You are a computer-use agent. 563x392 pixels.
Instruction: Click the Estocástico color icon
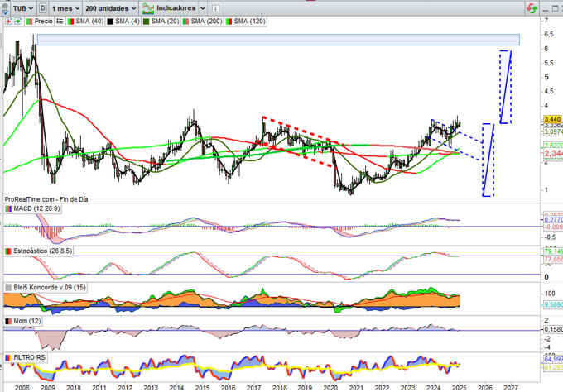(8, 251)
